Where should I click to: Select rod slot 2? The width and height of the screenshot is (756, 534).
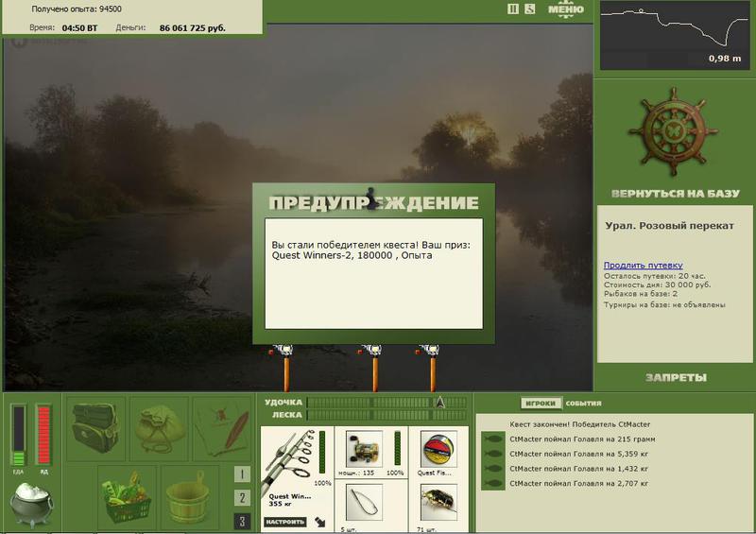(x=242, y=498)
